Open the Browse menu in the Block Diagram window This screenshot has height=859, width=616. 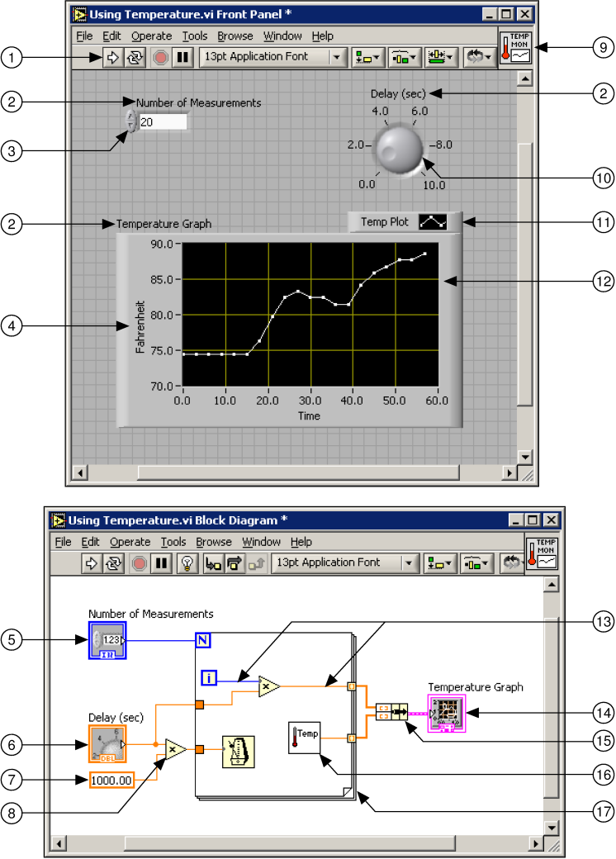(214, 542)
